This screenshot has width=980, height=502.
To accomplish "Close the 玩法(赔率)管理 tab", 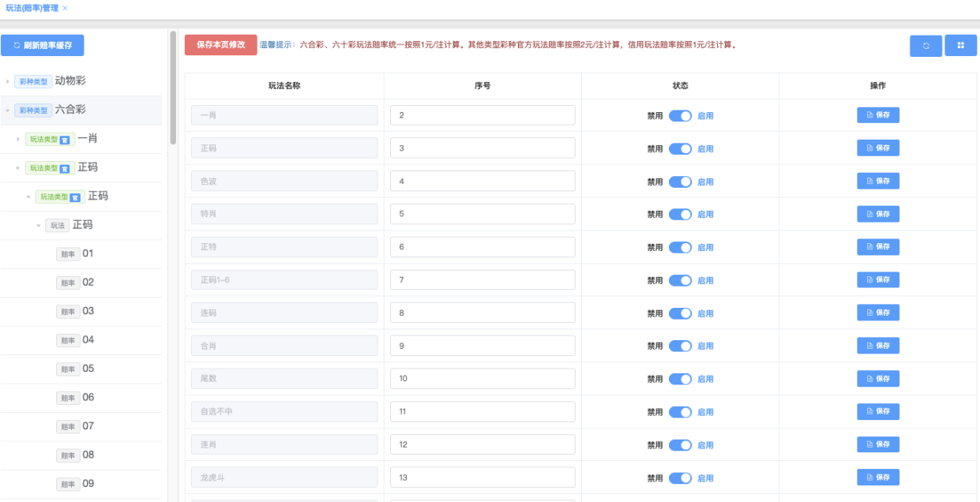I will (65, 8).
